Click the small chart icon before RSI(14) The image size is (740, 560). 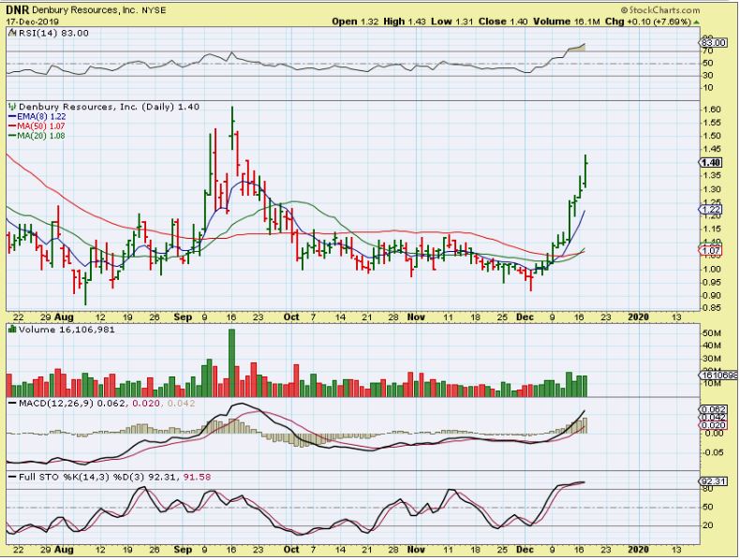pyautogui.click(x=12, y=33)
